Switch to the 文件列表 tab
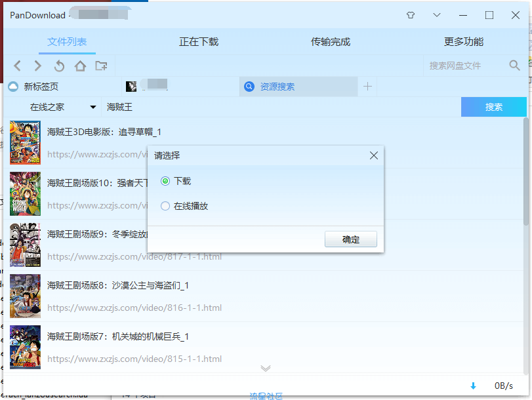532x400 pixels. click(x=67, y=41)
